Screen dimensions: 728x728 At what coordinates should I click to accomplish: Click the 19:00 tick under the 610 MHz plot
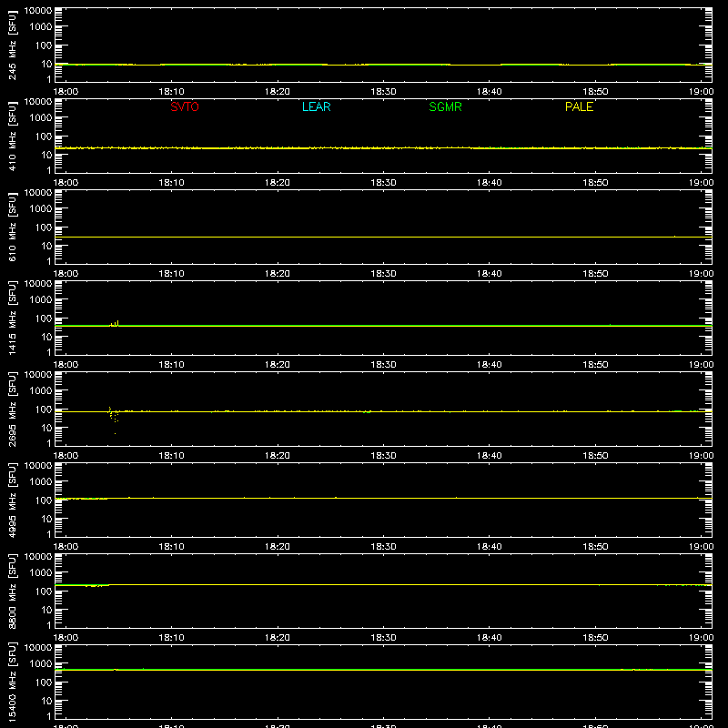pyautogui.click(x=701, y=274)
